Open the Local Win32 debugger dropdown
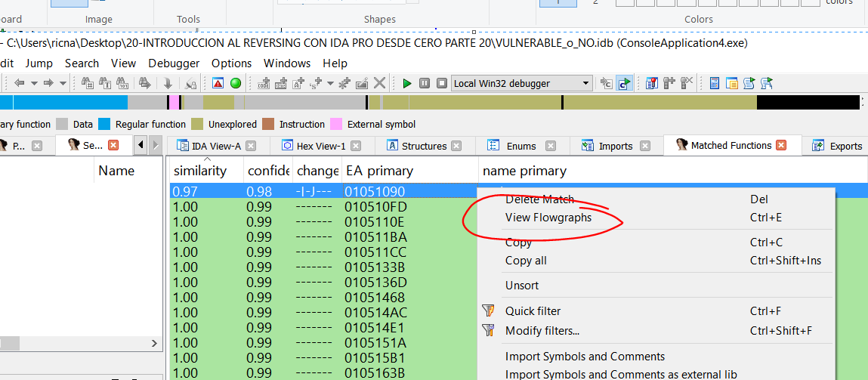Viewport: 868px width, 380px height. [585, 83]
